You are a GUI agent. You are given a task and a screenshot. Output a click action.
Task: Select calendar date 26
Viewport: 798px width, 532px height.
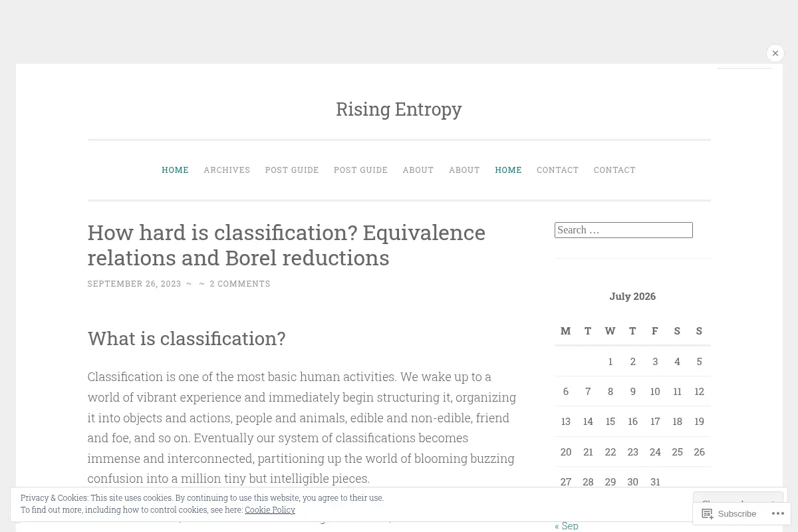click(699, 452)
